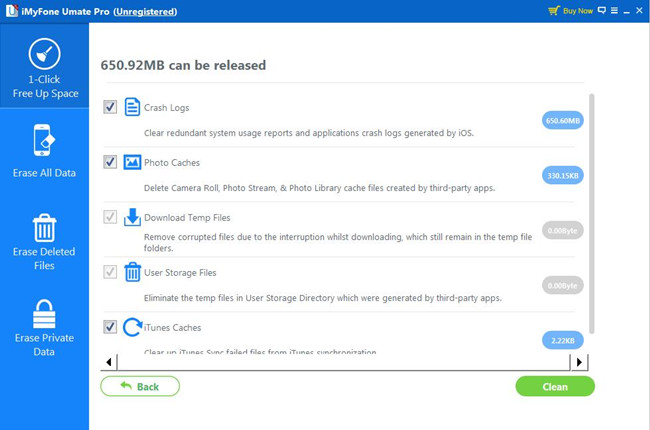Click the Crash Logs description text

[309, 133]
